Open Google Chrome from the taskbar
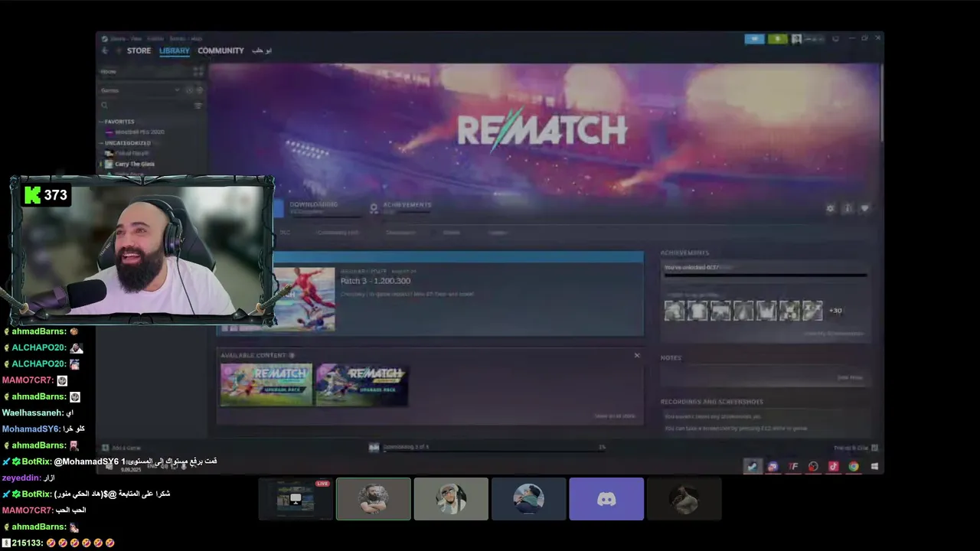The image size is (980, 551). [853, 467]
